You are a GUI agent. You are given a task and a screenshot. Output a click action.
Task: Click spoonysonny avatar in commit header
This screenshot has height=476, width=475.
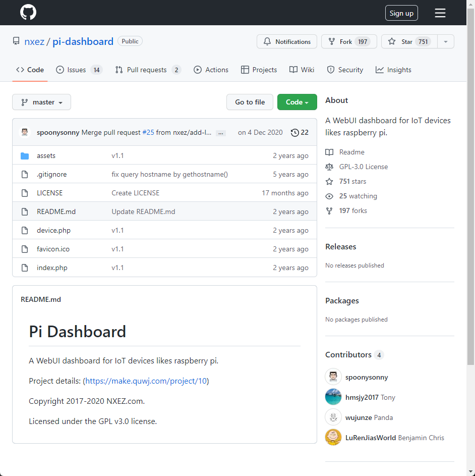tap(25, 132)
